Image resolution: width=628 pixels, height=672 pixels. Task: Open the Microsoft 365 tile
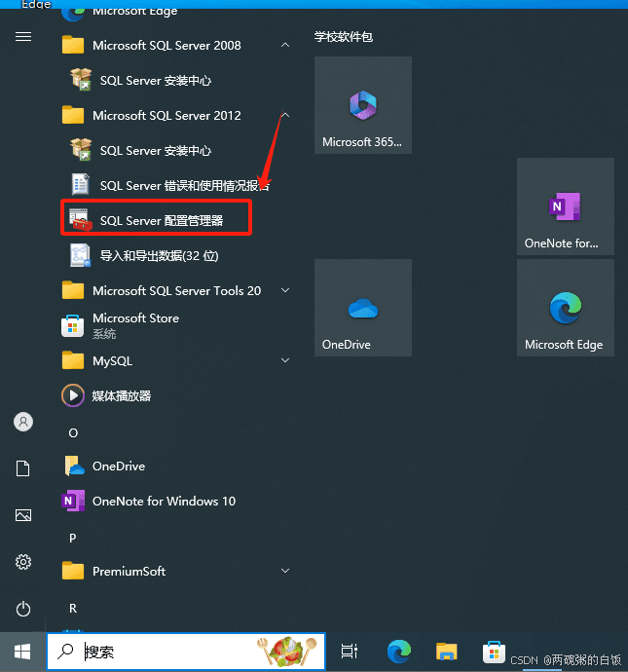point(363,105)
